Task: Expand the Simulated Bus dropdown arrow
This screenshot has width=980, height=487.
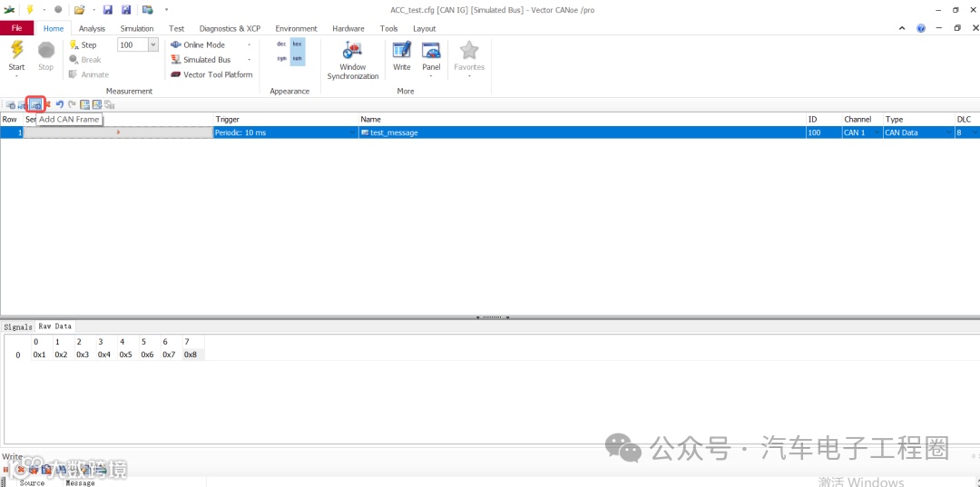Action: tap(250, 60)
